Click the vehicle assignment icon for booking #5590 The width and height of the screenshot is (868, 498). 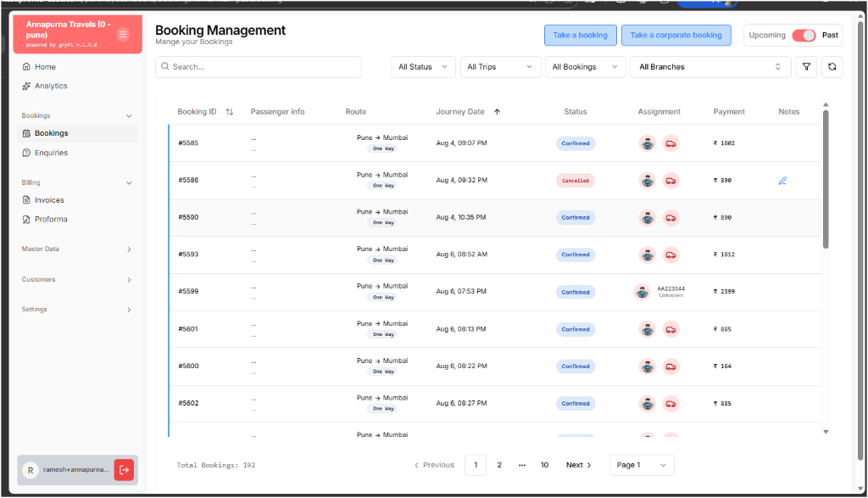(670, 217)
